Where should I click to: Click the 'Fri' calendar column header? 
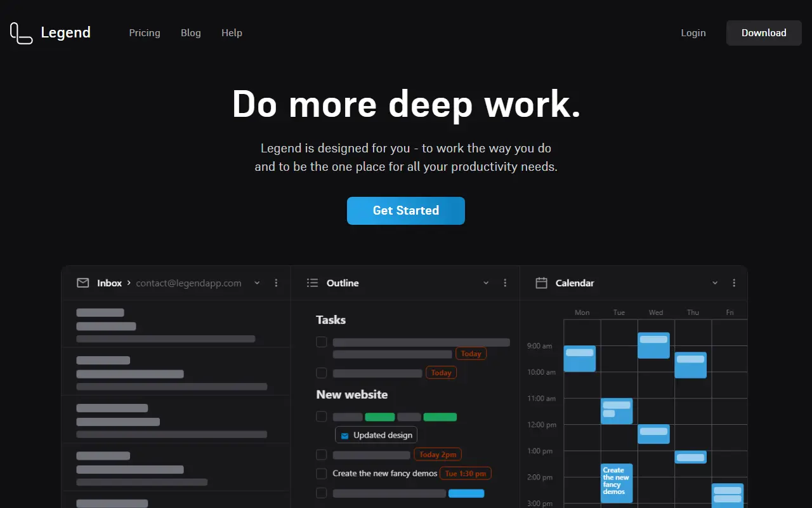(x=730, y=312)
